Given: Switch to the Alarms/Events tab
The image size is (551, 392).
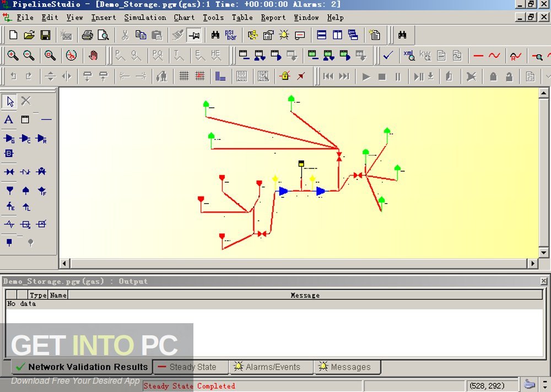Looking at the screenshot, I should (x=271, y=367).
